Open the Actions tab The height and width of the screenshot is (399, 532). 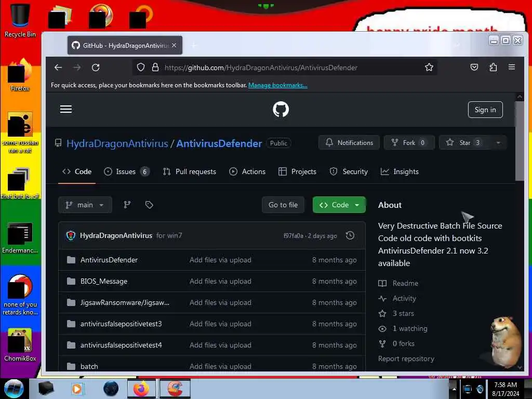pyautogui.click(x=247, y=171)
